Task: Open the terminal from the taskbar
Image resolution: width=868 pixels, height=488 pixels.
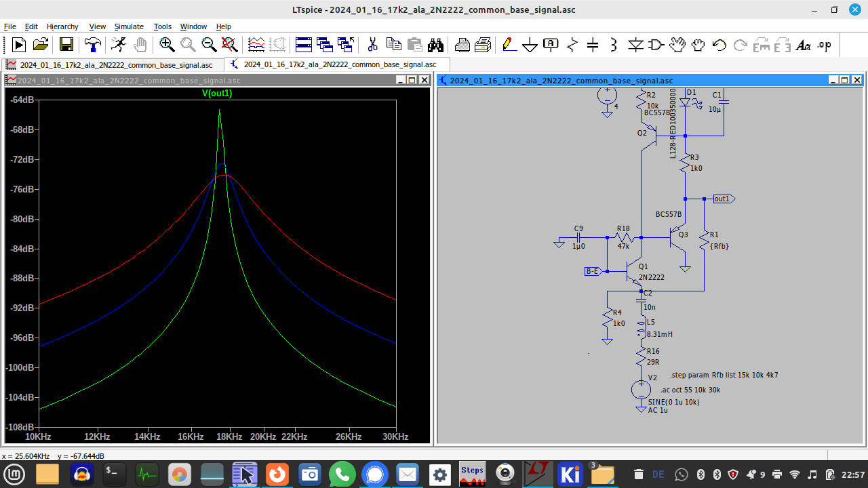Action: (x=113, y=474)
